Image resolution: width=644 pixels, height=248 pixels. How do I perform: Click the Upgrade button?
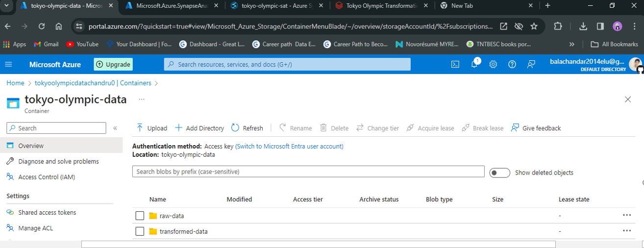[113, 64]
